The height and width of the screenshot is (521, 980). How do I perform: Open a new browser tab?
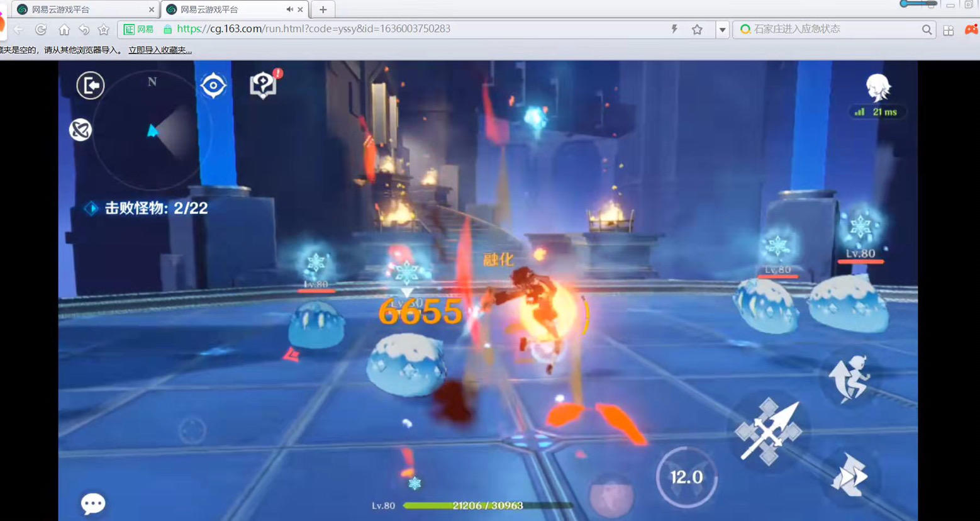(323, 9)
